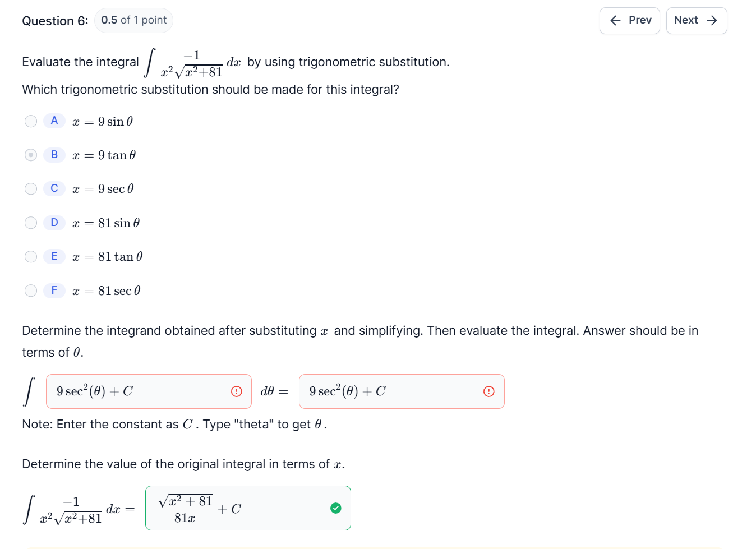The image size is (756, 549).
Task: Select answer C, x = 9 sec θ
Action: click(x=31, y=188)
